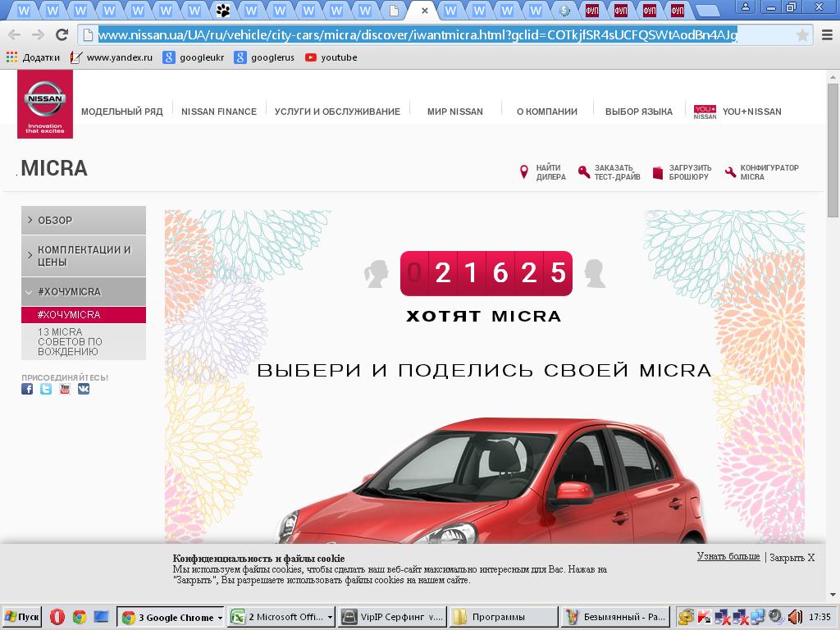Image resolution: width=840 pixels, height=630 pixels.
Task: Open the Додатки apps bookmark
Action: pos(33,57)
